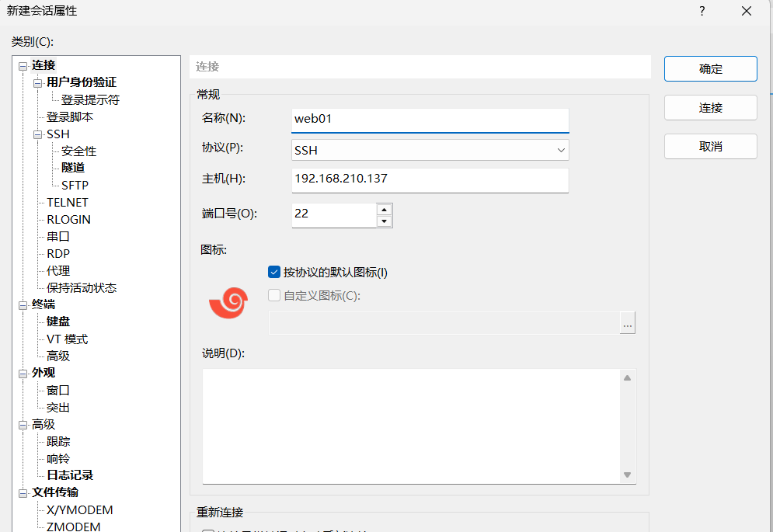The image size is (773, 532).
Task: Collapse the 连接 tree node
Action: point(23,66)
